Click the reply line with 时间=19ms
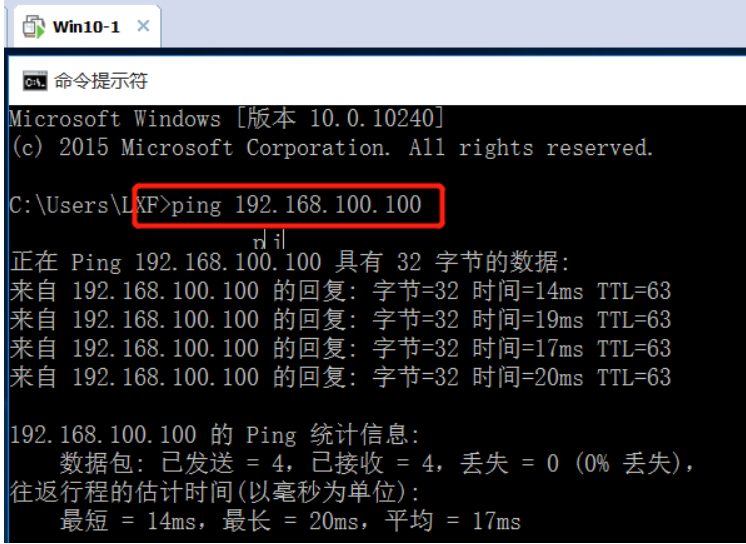 pyautogui.click(x=341, y=319)
